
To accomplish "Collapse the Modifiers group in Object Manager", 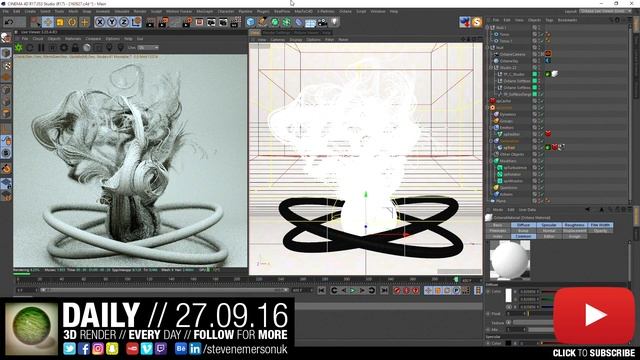I will coord(491,161).
